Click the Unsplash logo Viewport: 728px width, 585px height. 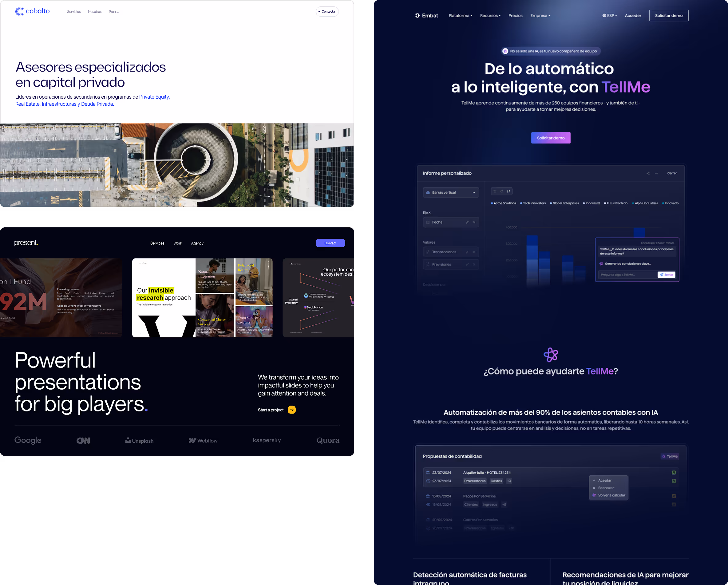click(x=139, y=441)
